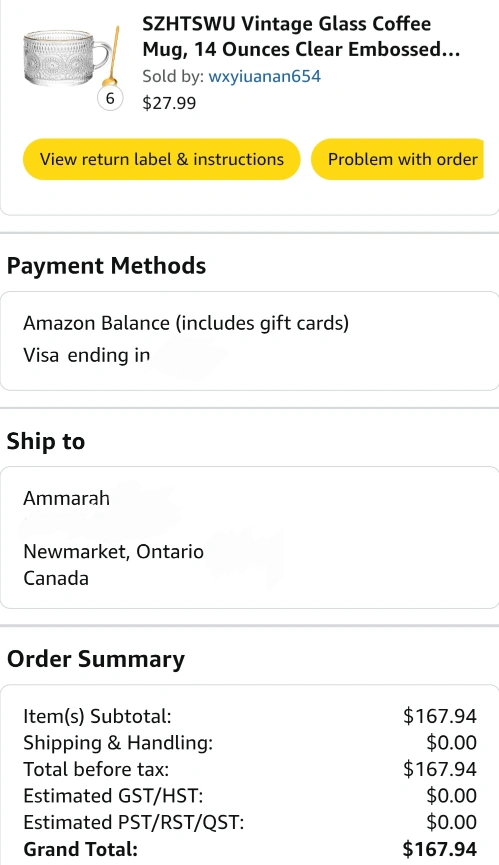Select the $27.99 item price
The width and height of the screenshot is (499, 865).
pyautogui.click(x=169, y=103)
